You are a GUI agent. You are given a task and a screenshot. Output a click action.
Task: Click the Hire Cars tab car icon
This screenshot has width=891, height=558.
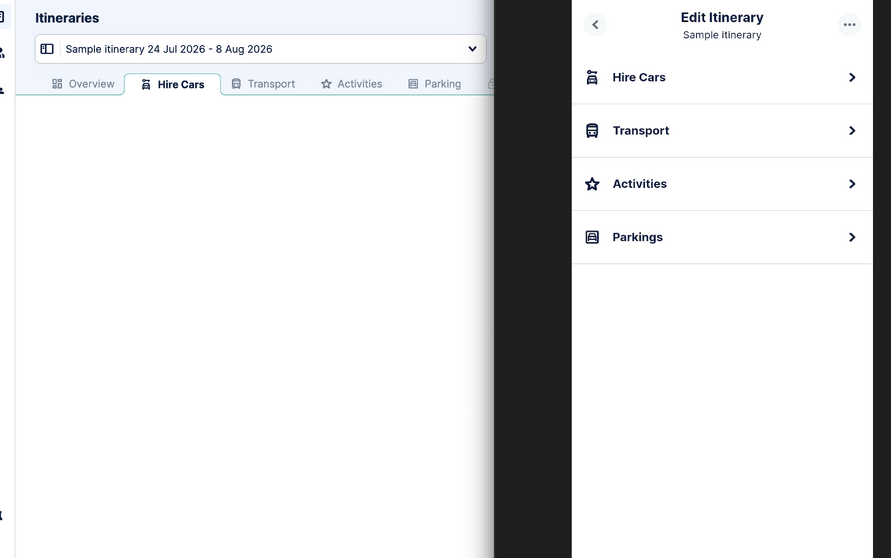tap(146, 84)
